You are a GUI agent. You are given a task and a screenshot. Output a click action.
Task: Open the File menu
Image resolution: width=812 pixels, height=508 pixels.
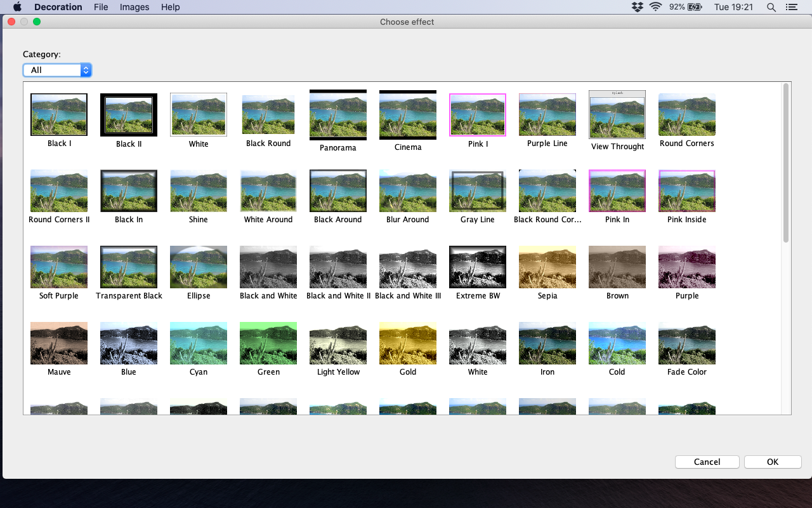click(x=101, y=7)
